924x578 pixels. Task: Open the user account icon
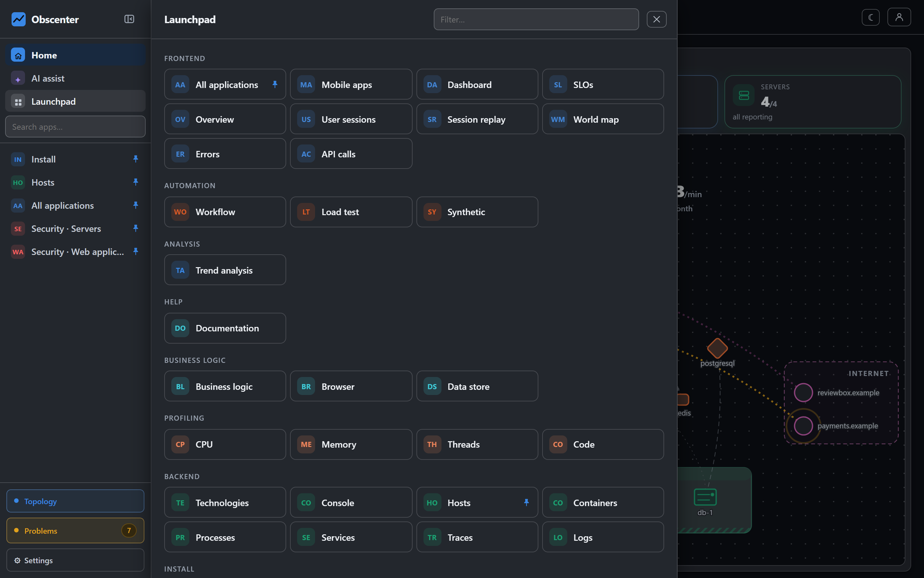(899, 18)
